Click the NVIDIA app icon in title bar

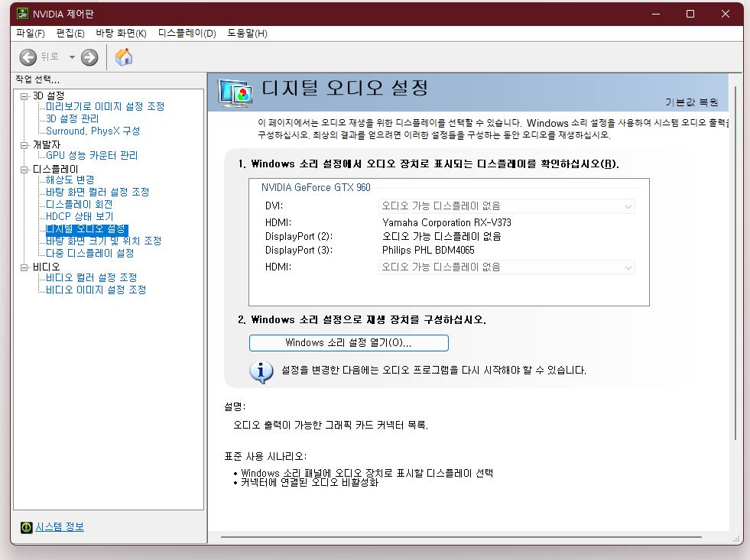[x=22, y=14]
